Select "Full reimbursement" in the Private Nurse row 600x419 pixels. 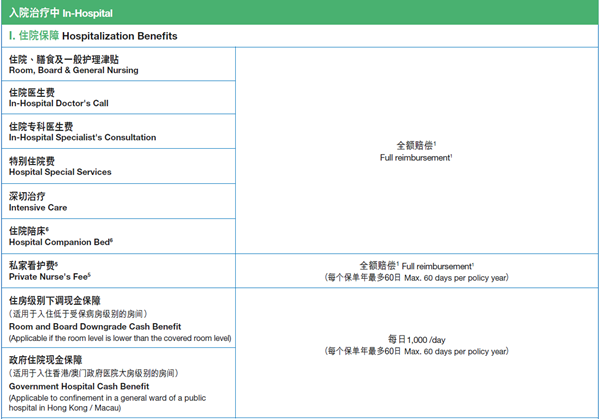[x=437, y=265]
